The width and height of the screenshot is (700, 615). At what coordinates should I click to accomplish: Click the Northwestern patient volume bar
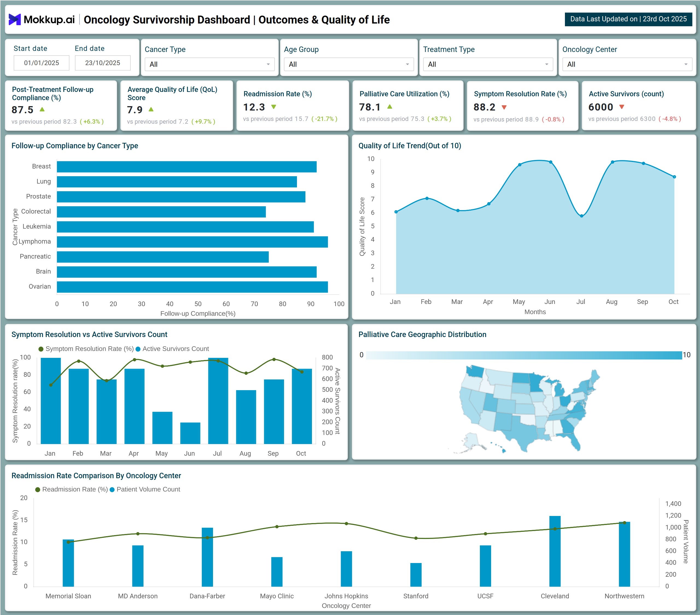(x=624, y=554)
